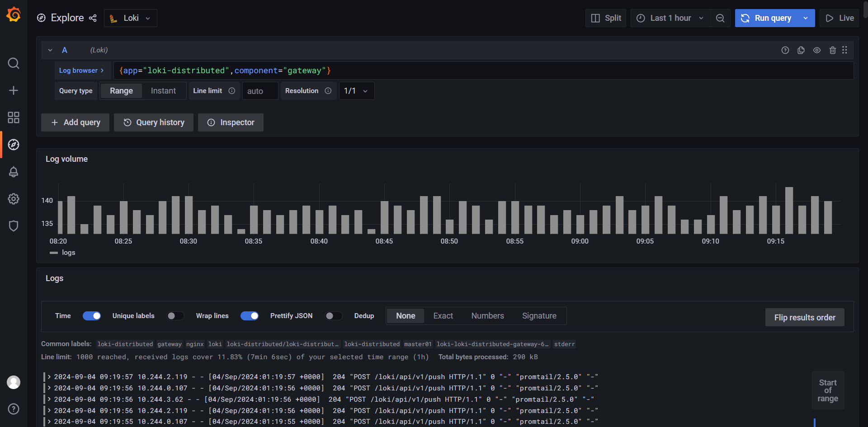The image size is (868, 427).
Task: Enable the Prettify JSON switch
Action: [334, 316]
